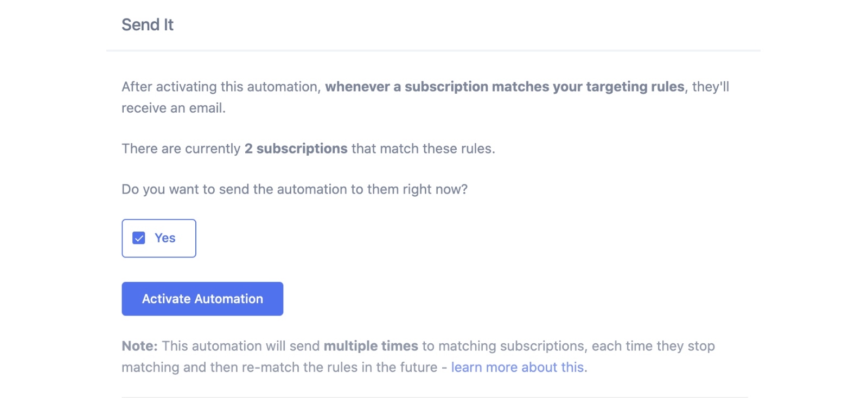Click the word 'Automation' in blue button
This screenshot has width=868, height=398.
click(x=228, y=299)
